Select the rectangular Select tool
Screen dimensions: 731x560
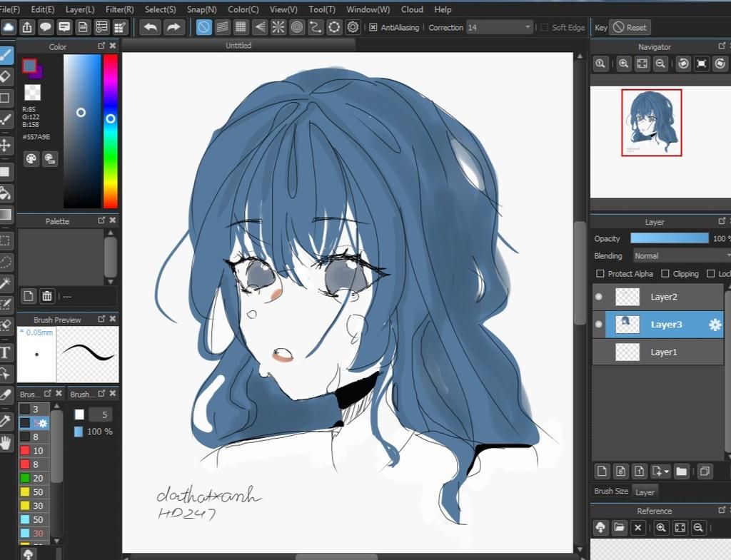coord(5,240)
